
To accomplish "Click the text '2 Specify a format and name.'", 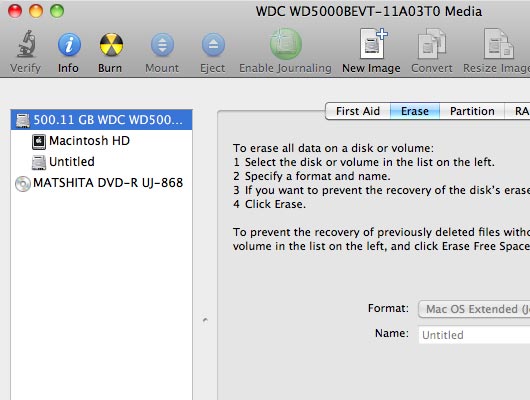I will (x=312, y=176).
